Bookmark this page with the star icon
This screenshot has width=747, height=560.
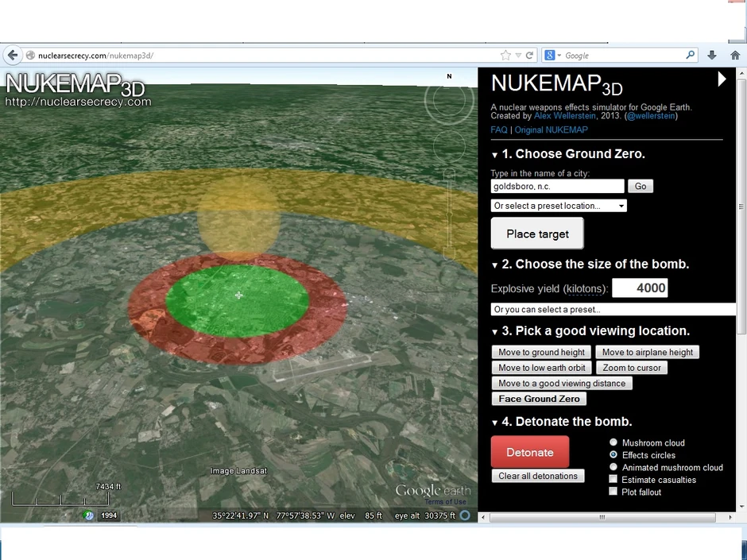coord(505,56)
